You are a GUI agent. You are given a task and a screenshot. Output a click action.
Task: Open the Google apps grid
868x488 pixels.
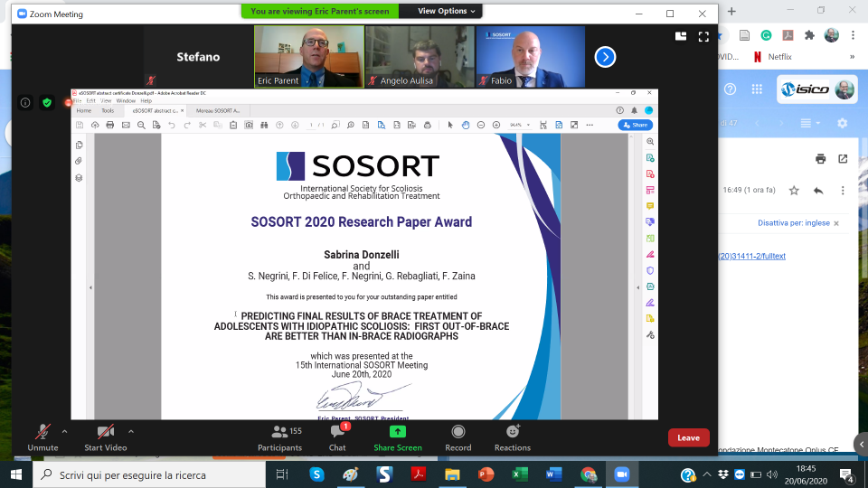pyautogui.click(x=757, y=89)
